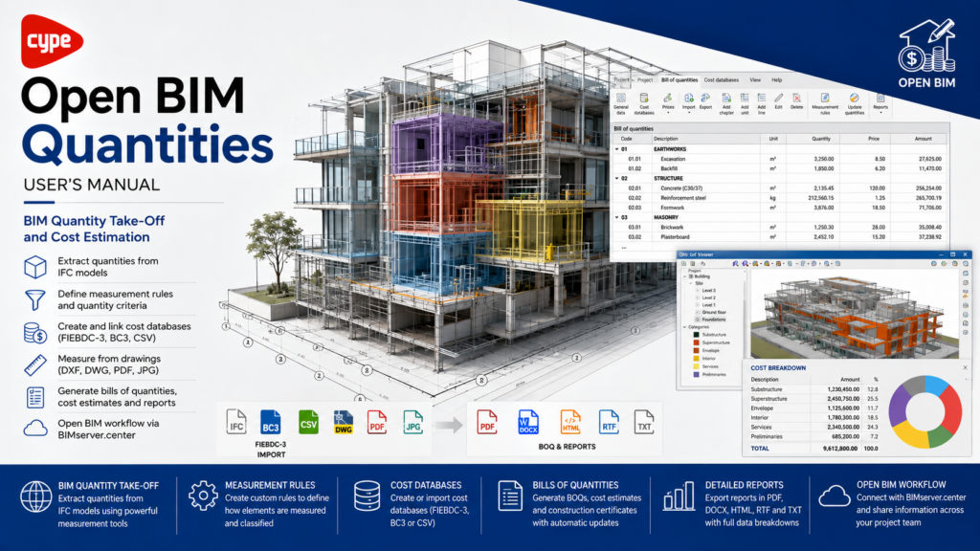Click the Plasterboard amount 37,238.92
Image resolution: width=980 pixels, height=551 pixels.
point(929,237)
